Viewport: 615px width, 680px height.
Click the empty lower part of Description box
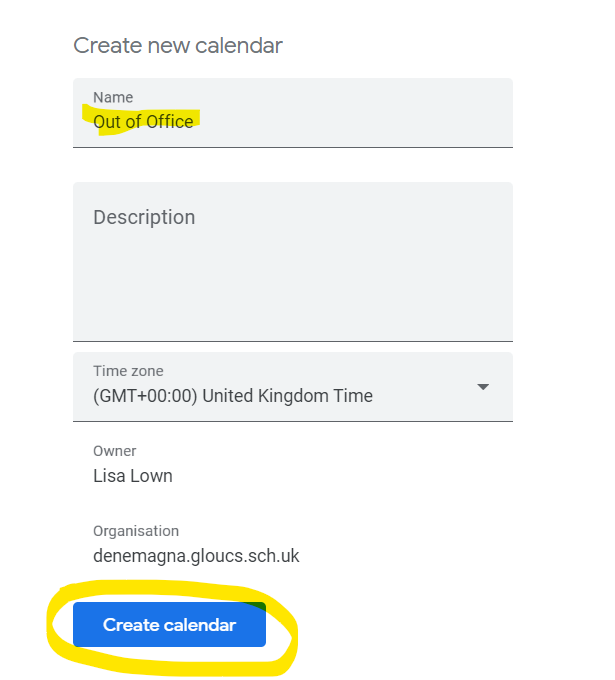point(292,310)
